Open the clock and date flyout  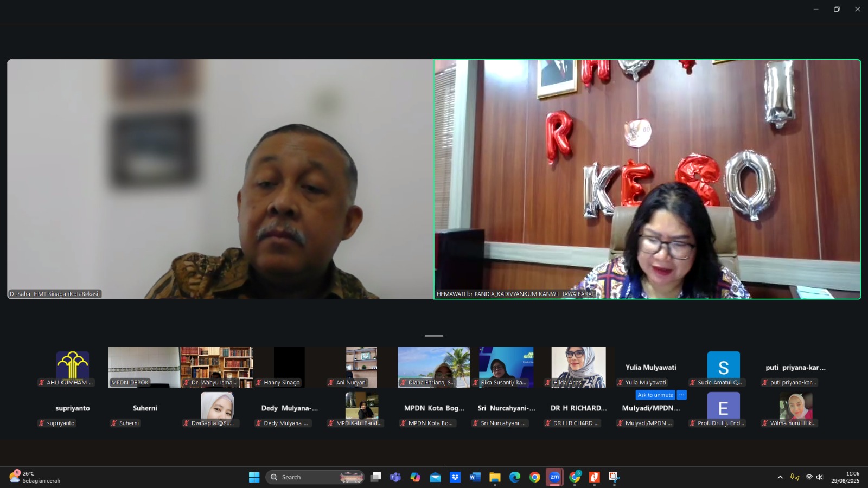click(845, 477)
